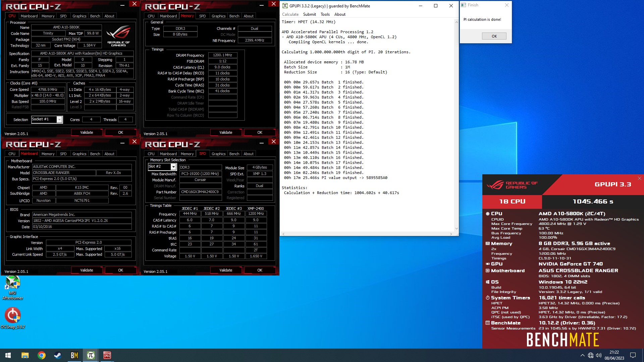The width and height of the screenshot is (644, 362).
Task: Click Validate in top-left CPU-Z window
Action: (87, 132)
